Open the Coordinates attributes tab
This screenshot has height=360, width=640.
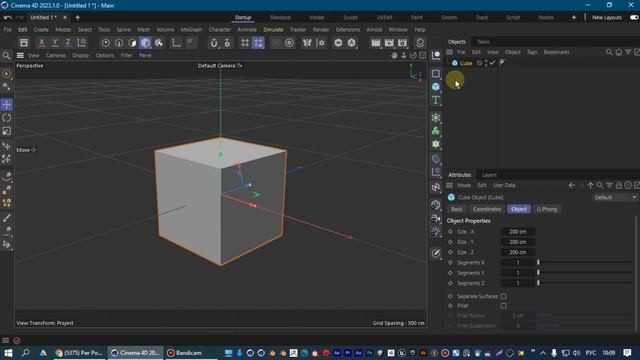[487, 209]
